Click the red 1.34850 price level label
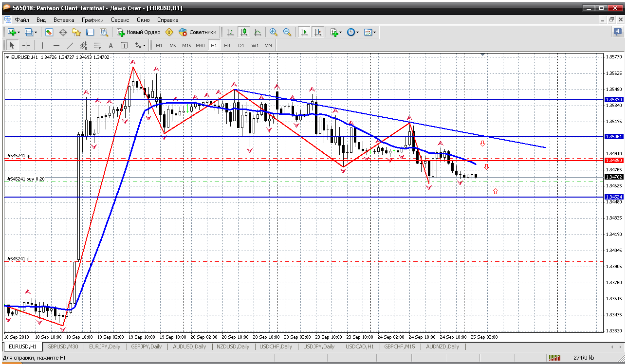The image size is (627, 364). coord(613,160)
